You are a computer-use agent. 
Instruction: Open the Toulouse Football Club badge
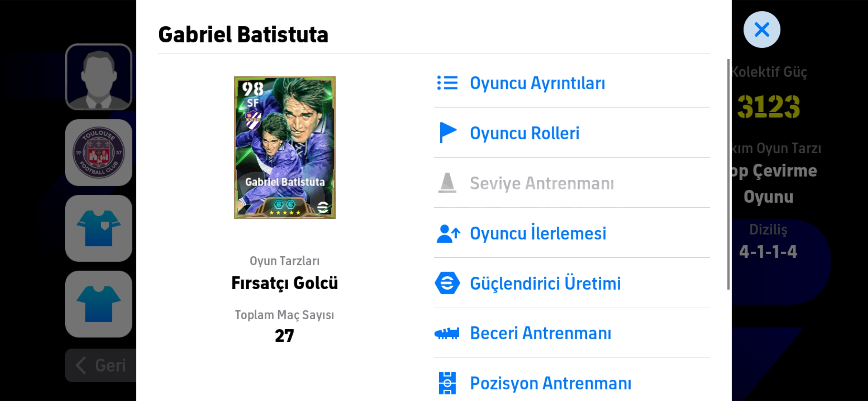click(99, 153)
